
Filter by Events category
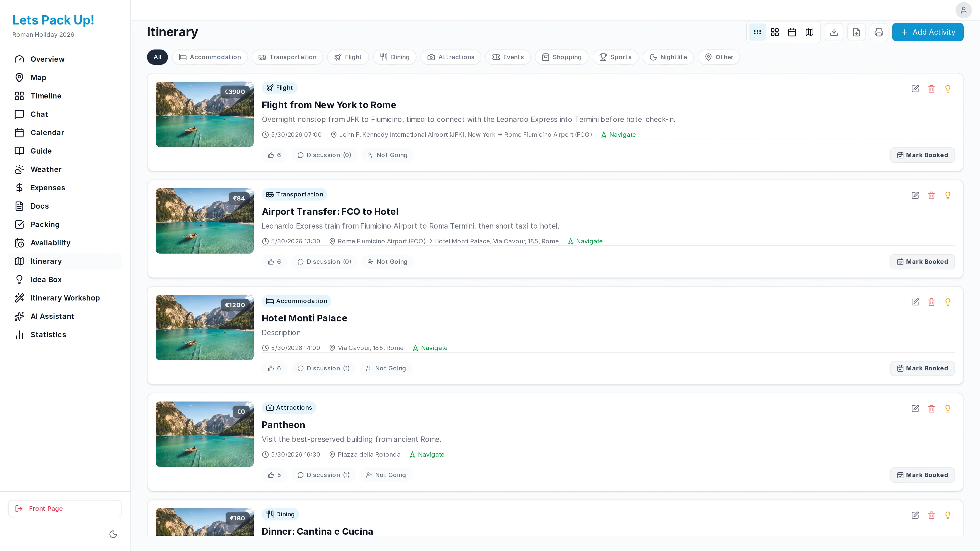(x=508, y=57)
